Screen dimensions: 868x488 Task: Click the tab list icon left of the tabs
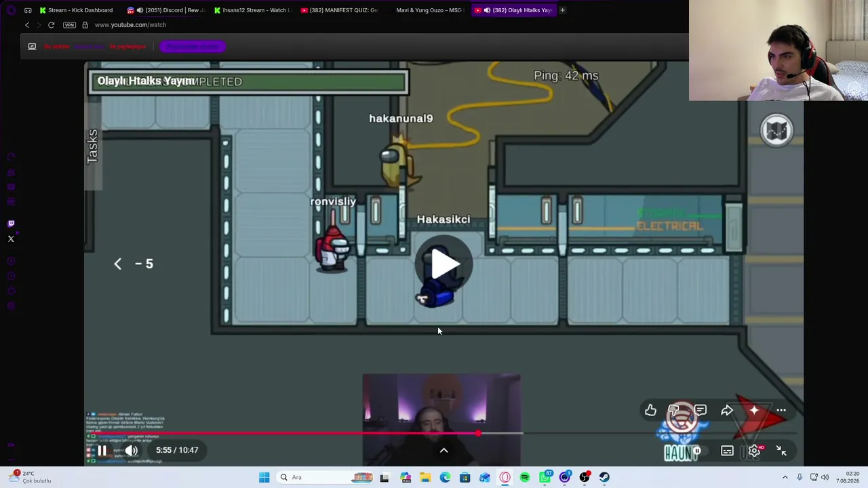coord(28,10)
